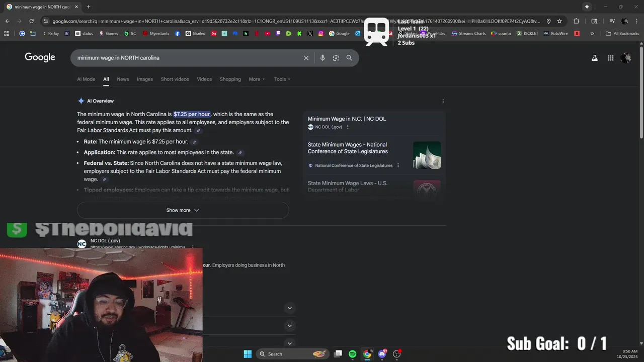Viewport: 644px width, 362px height.
Task: Click the Chrome address bar URL
Action: pos(296,21)
